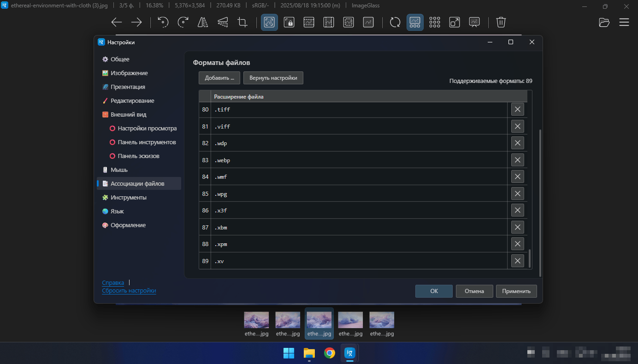
Task: Open the Справка link
Action: pos(113,283)
